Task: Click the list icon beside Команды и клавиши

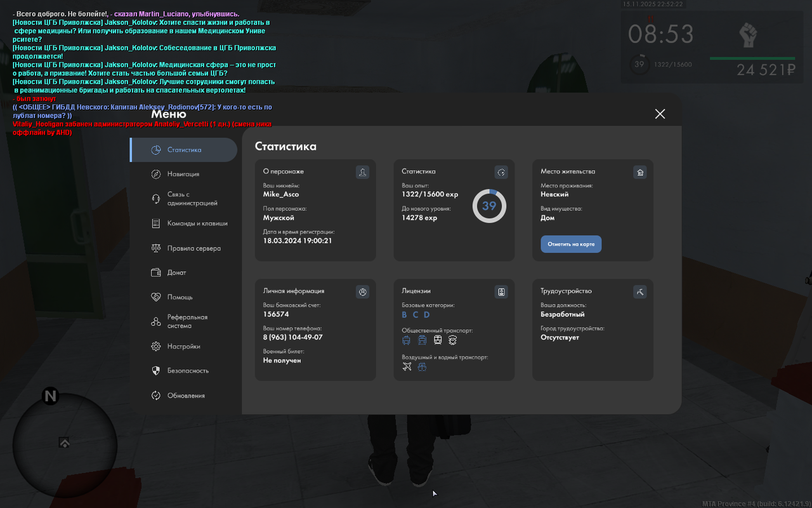Action: (x=156, y=224)
